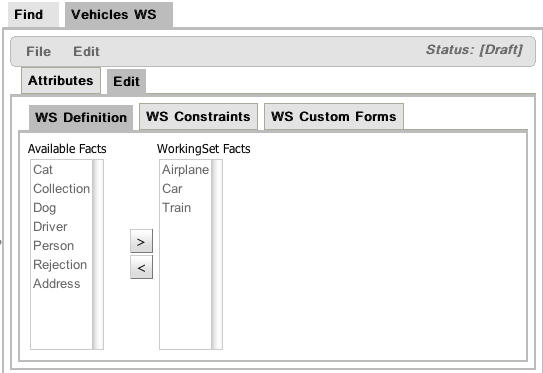Switch to the Attributes tab

coord(61,81)
